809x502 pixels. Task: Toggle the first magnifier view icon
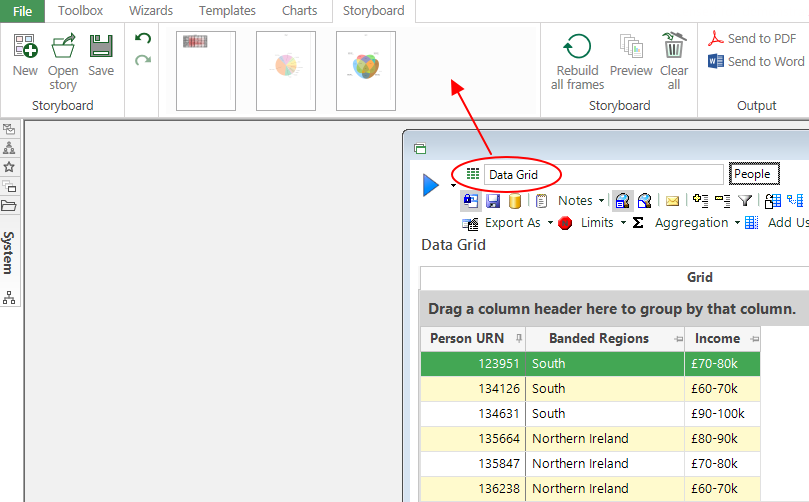pos(623,201)
